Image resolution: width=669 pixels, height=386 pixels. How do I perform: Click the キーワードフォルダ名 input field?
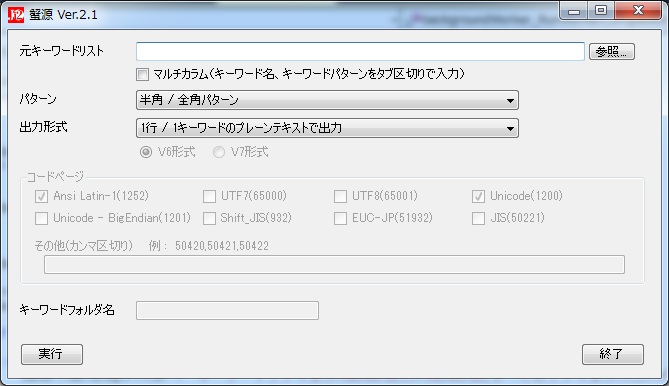point(227,311)
